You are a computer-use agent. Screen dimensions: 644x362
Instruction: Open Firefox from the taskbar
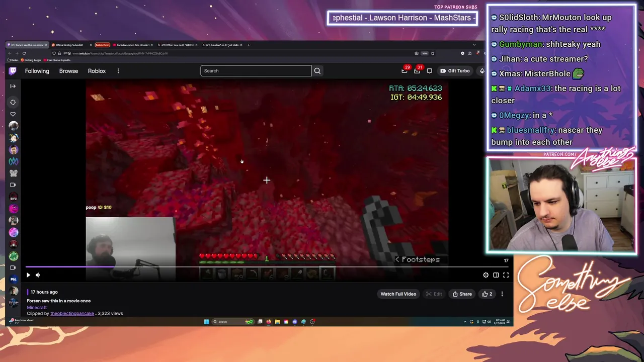click(x=269, y=322)
